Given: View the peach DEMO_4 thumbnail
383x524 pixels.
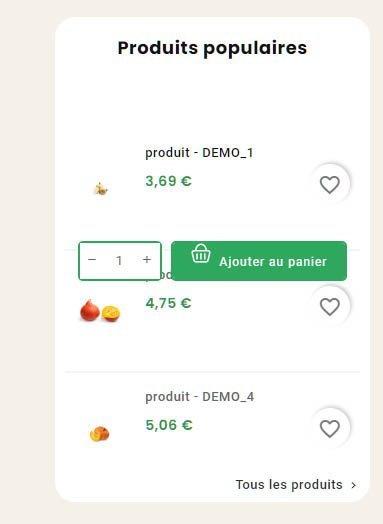Looking at the screenshot, I should point(100,434).
